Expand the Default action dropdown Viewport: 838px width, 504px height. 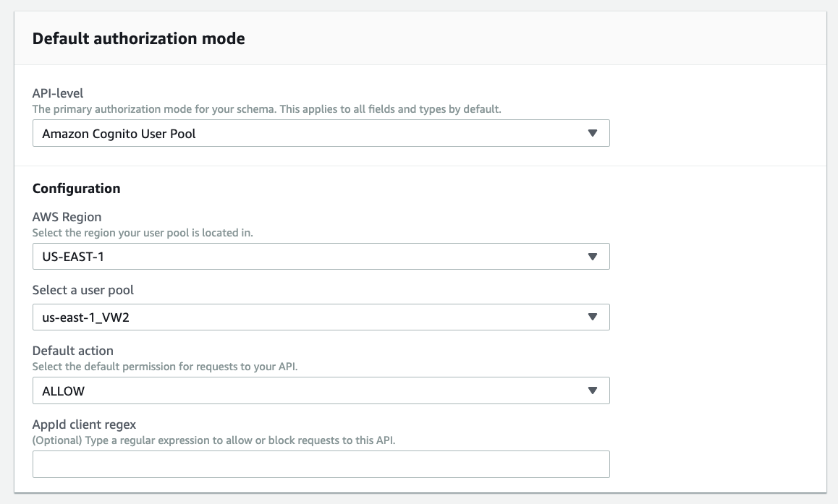coord(321,390)
